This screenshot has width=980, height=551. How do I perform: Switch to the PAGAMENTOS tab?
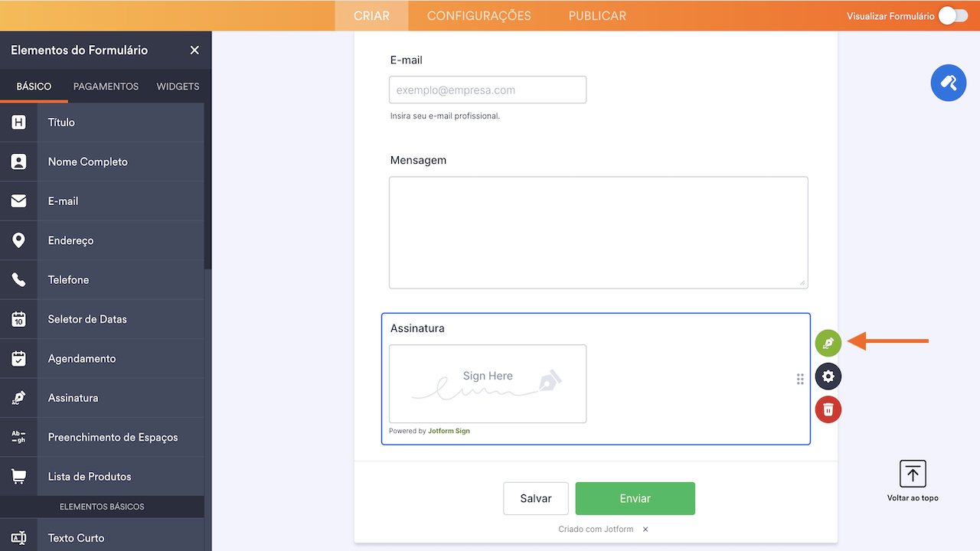(x=106, y=86)
